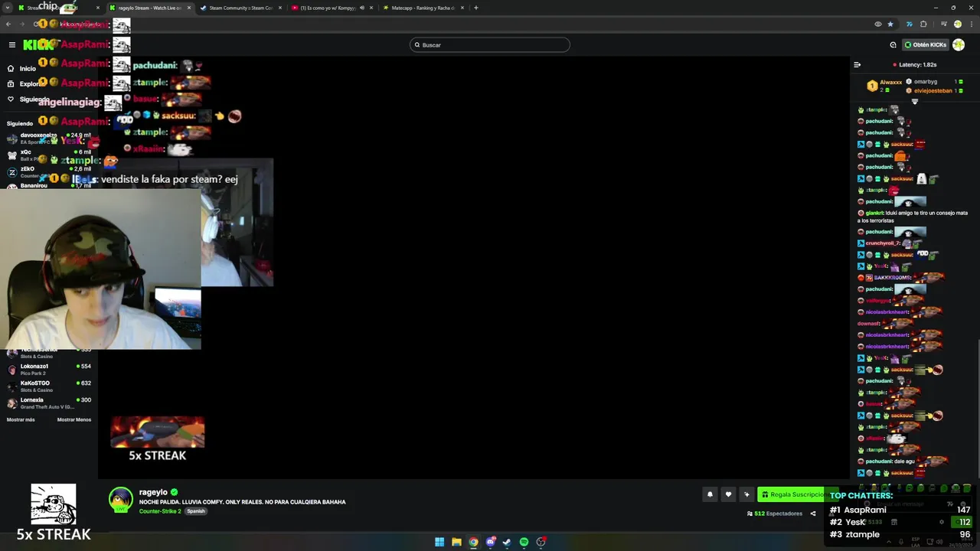This screenshot has width=980, height=551.
Task: Follow the channel with the heart button
Action: pos(728,494)
